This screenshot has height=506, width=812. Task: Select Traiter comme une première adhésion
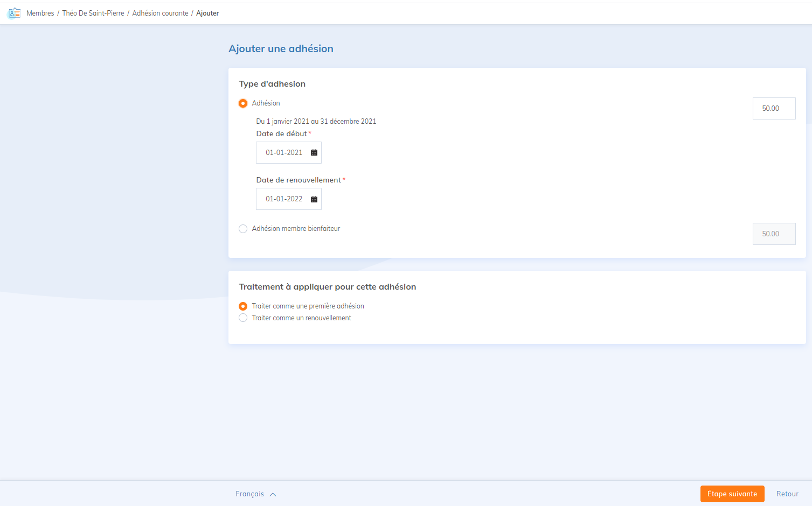coord(243,306)
